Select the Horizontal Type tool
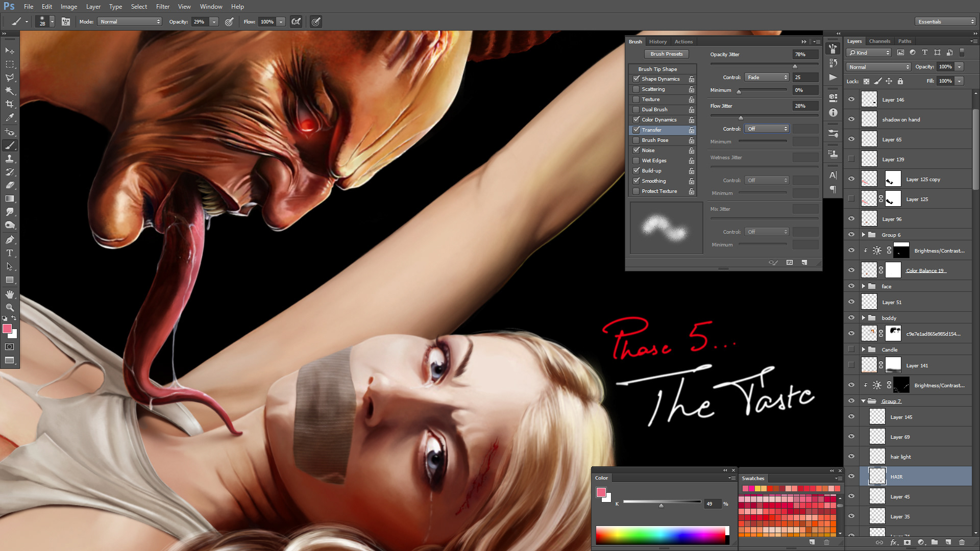 [10, 253]
